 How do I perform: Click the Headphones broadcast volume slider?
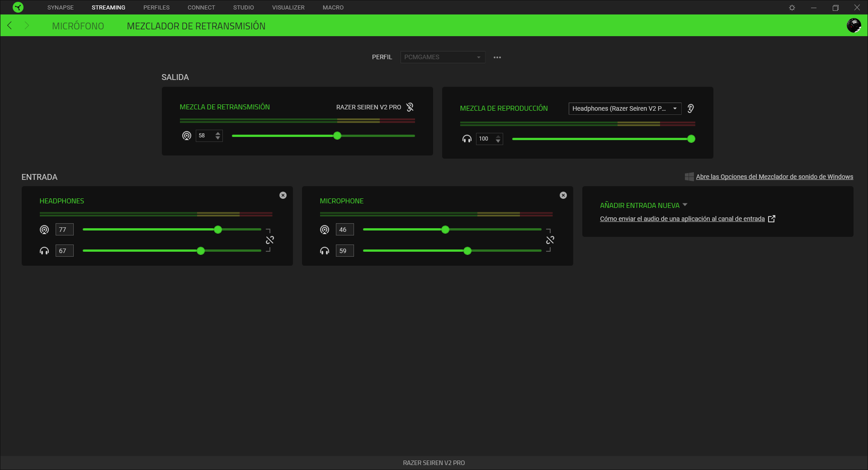[x=172, y=230]
